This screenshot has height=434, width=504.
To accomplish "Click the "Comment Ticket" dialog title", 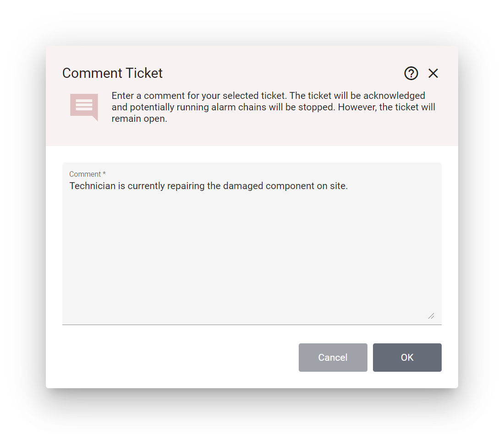I will tap(112, 73).
